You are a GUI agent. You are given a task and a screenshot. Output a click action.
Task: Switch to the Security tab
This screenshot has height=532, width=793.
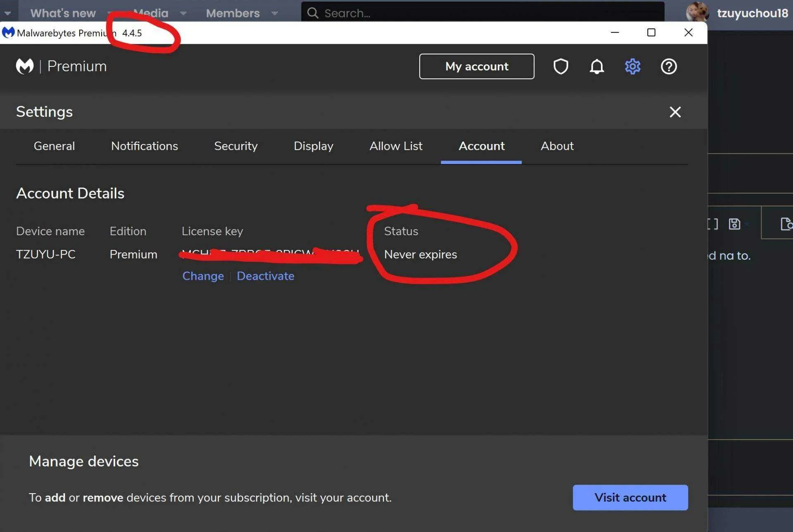pos(236,146)
